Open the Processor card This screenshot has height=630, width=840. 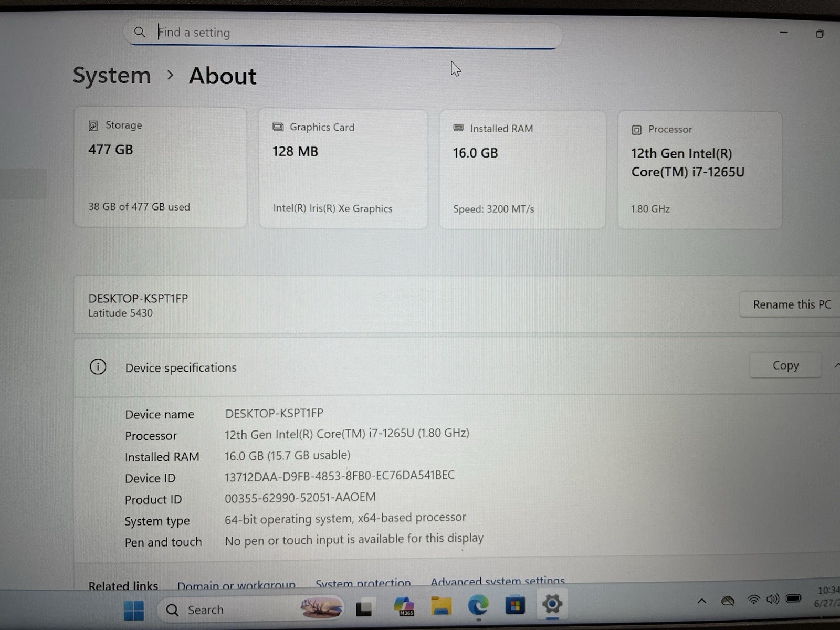699,170
